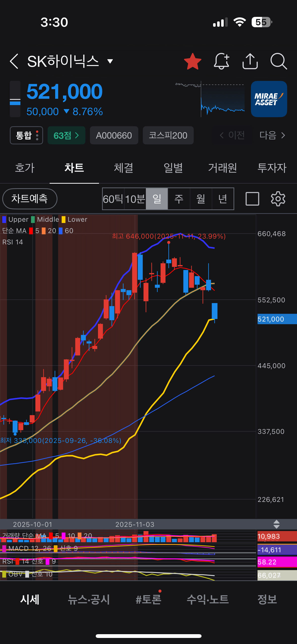
Task: Tap the 차트예측 button
Action: coord(30,199)
